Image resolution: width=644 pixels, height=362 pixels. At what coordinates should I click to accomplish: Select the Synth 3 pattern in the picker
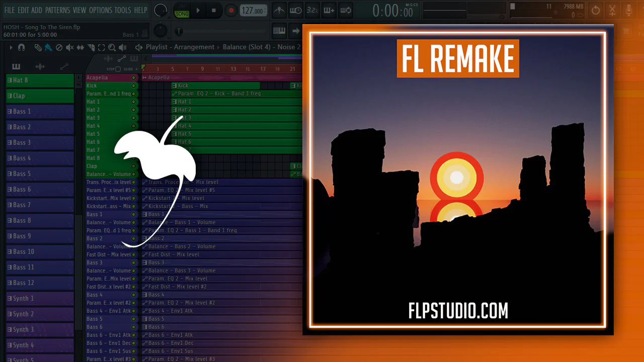(x=40, y=329)
